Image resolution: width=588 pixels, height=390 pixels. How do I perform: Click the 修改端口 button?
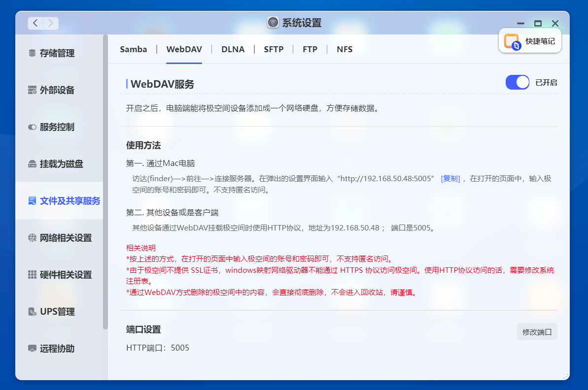(537, 331)
